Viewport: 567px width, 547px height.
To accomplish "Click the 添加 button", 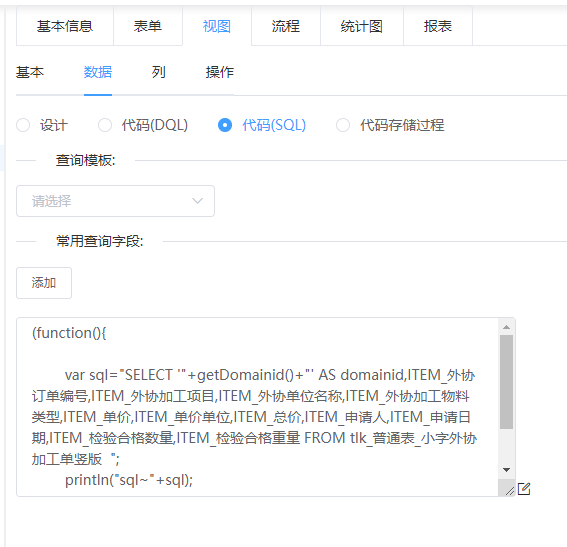I will (44, 283).
